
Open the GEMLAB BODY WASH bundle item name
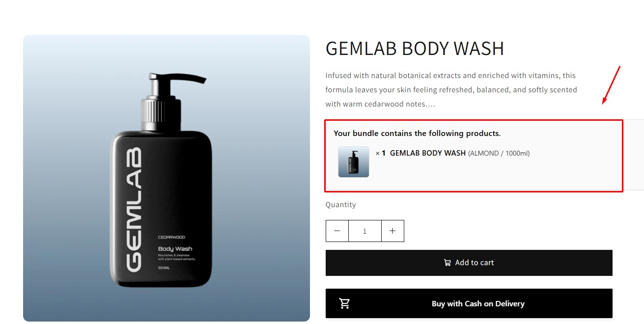428,153
